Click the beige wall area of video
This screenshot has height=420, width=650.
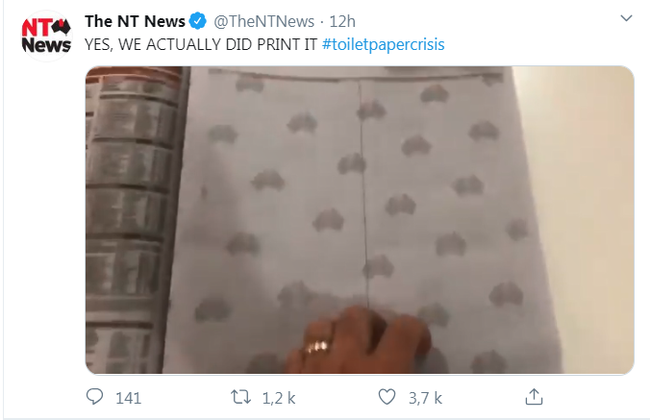[x=589, y=207]
